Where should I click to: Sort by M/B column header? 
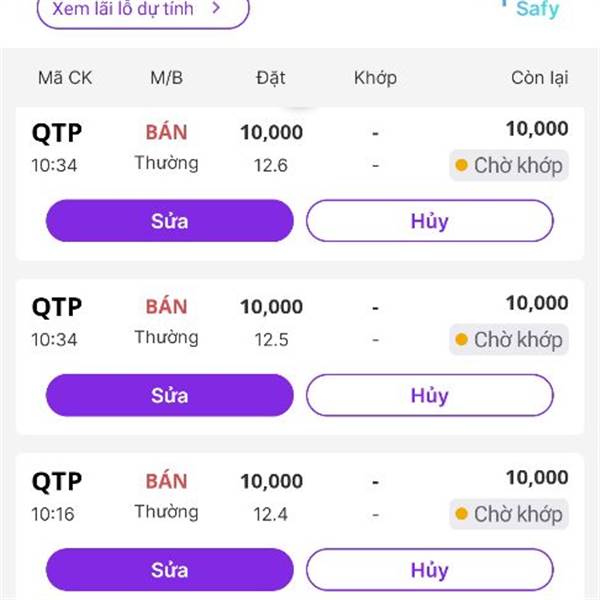click(x=166, y=77)
